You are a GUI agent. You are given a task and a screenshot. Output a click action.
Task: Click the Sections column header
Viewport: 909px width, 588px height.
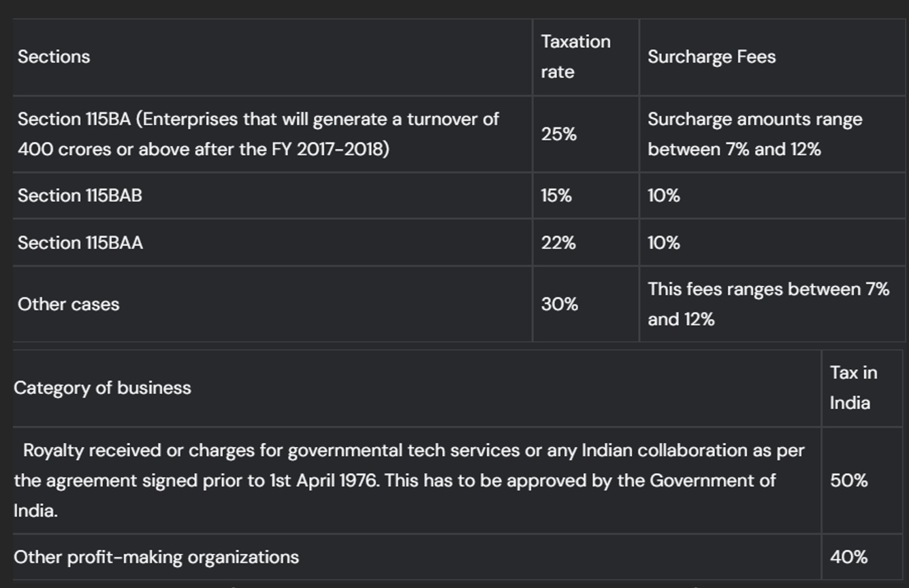[x=54, y=56]
